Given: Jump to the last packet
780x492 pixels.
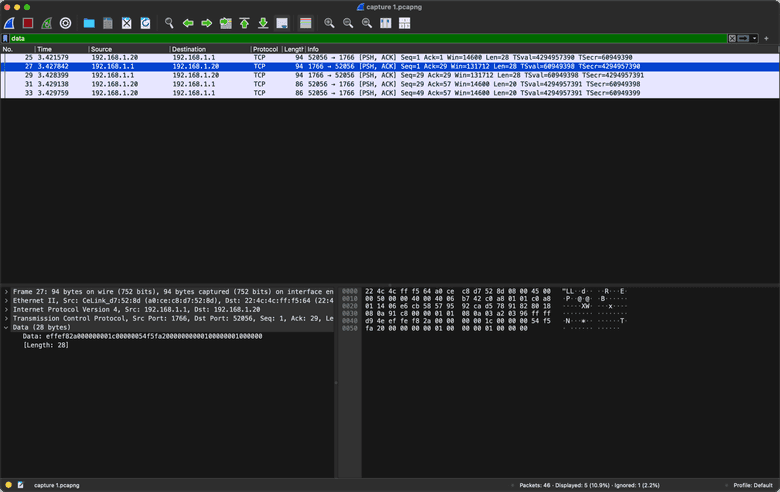Looking at the screenshot, I should pos(263,23).
